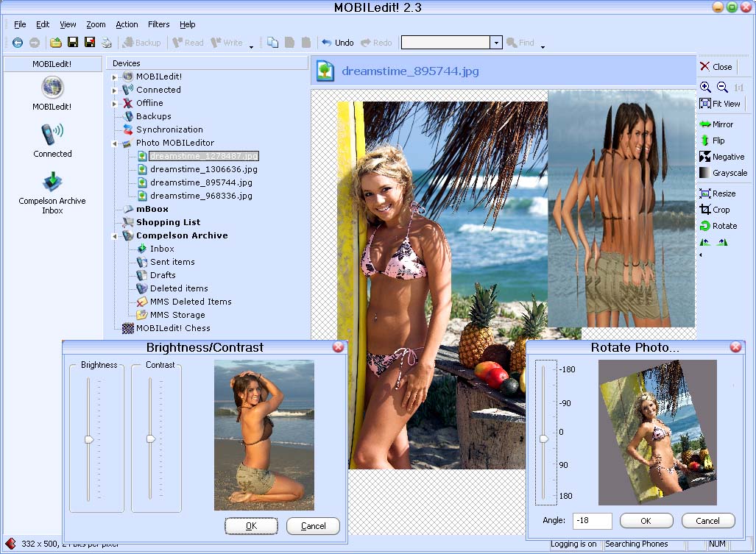The width and height of the screenshot is (756, 554).
Task: Expand the Connected devices tree node
Action: (x=115, y=90)
